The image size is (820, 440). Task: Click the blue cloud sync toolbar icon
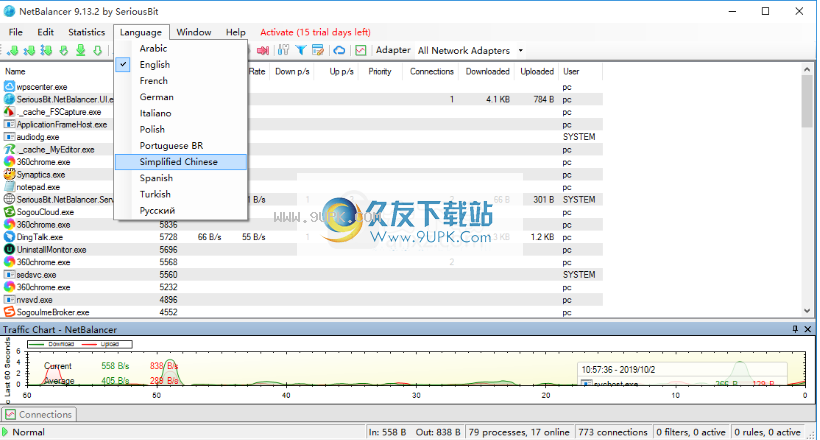coord(339,50)
